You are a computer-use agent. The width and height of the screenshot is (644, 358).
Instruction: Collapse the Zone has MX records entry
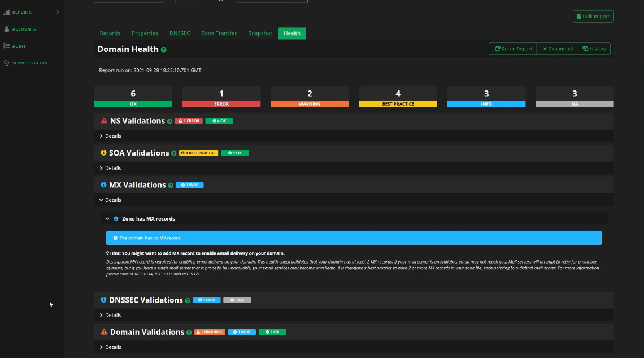click(x=107, y=218)
